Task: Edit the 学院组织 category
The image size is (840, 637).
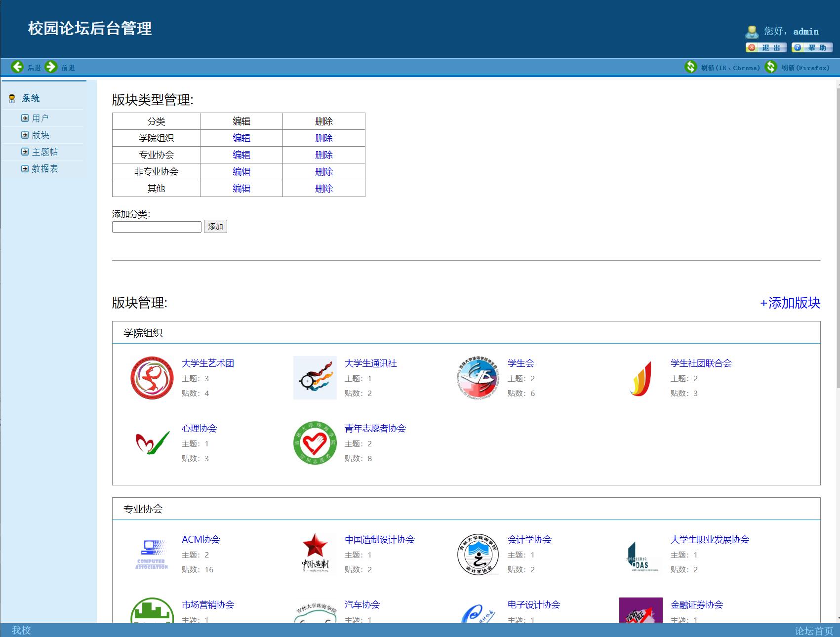Action: [x=241, y=138]
